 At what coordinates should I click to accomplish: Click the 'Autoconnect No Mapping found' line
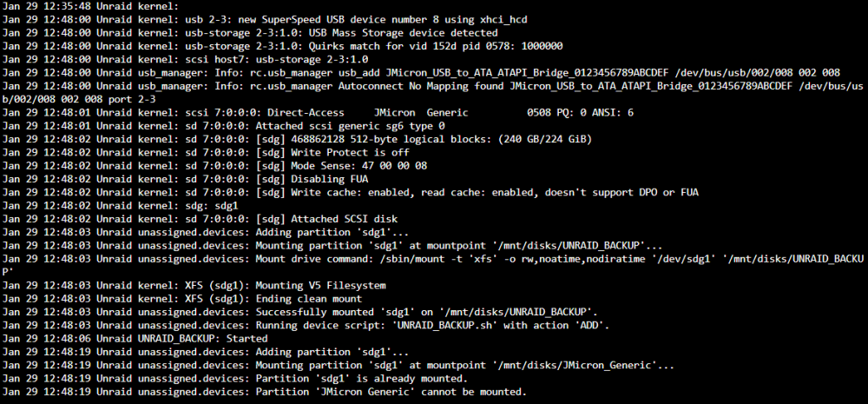tap(431, 93)
